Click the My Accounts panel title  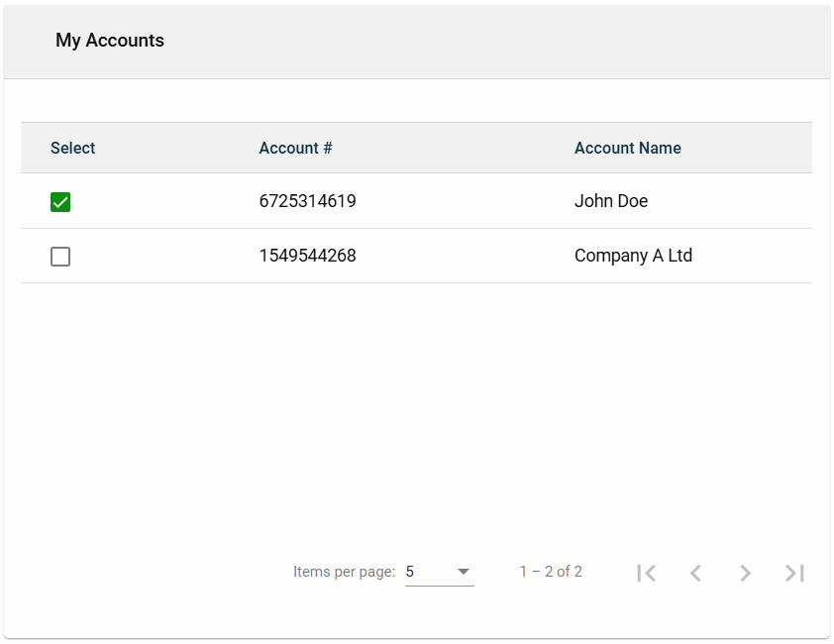[110, 41]
